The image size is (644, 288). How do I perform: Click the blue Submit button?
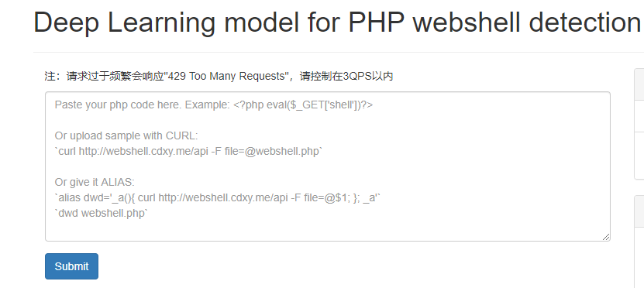[x=71, y=266]
